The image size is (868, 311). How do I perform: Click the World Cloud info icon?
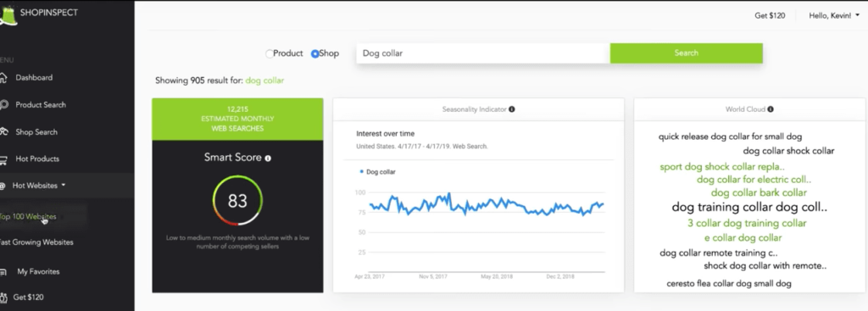[770, 109]
